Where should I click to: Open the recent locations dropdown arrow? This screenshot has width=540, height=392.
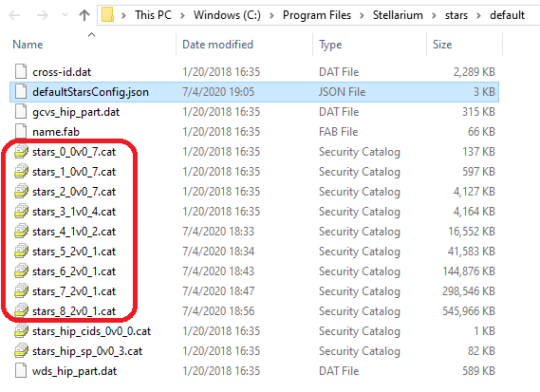pos(65,15)
